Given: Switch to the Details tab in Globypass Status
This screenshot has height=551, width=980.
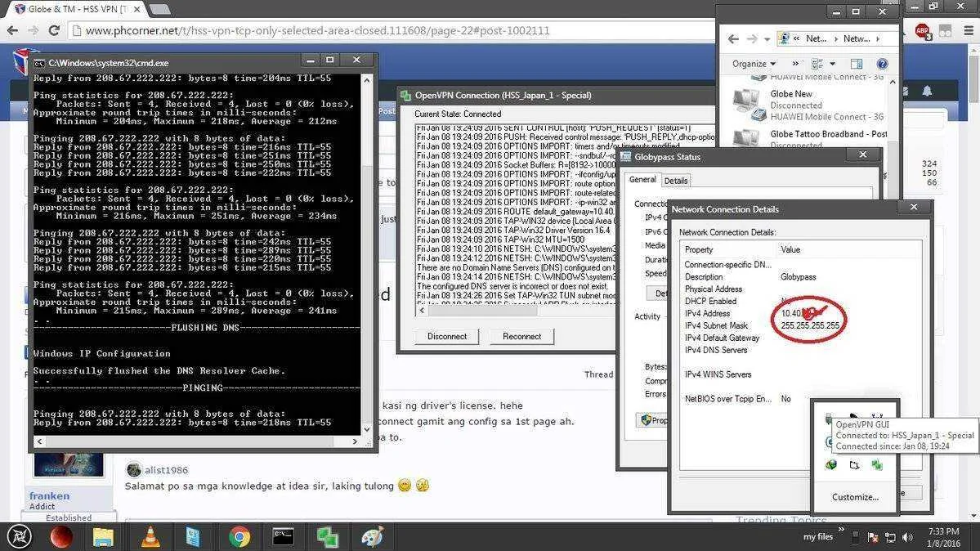Looking at the screenshot, I should [x=676, y=181].
